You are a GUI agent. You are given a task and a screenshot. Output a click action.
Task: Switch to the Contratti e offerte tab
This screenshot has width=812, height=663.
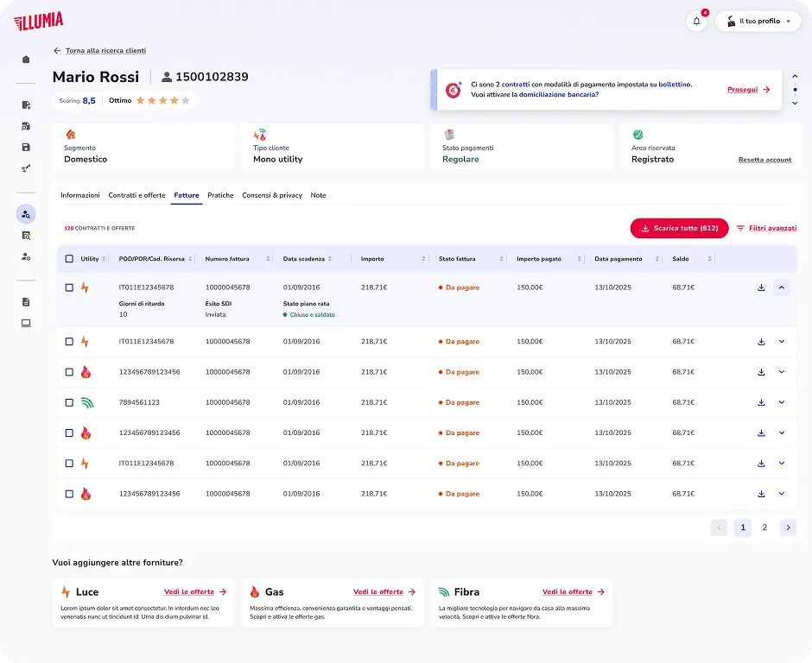coord(136,196)
